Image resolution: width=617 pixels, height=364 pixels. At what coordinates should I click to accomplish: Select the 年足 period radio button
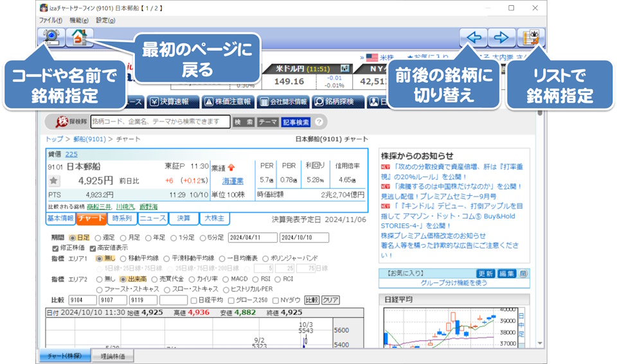pyautogui.click(x=148, y=238)
